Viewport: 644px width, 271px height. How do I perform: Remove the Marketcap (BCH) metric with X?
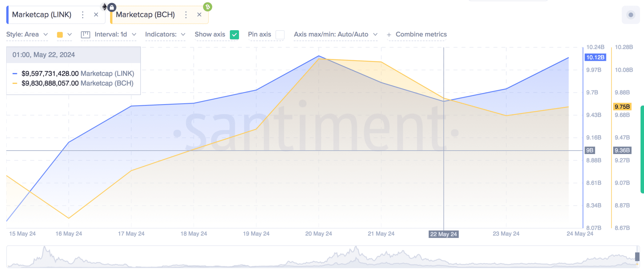(x=199, y=15)
